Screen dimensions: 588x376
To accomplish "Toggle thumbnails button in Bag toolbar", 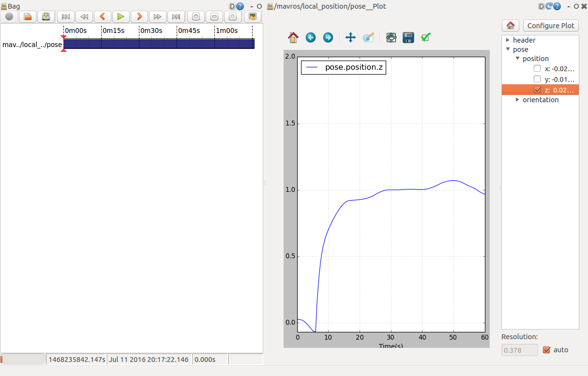I will click(x=252, y=16).
